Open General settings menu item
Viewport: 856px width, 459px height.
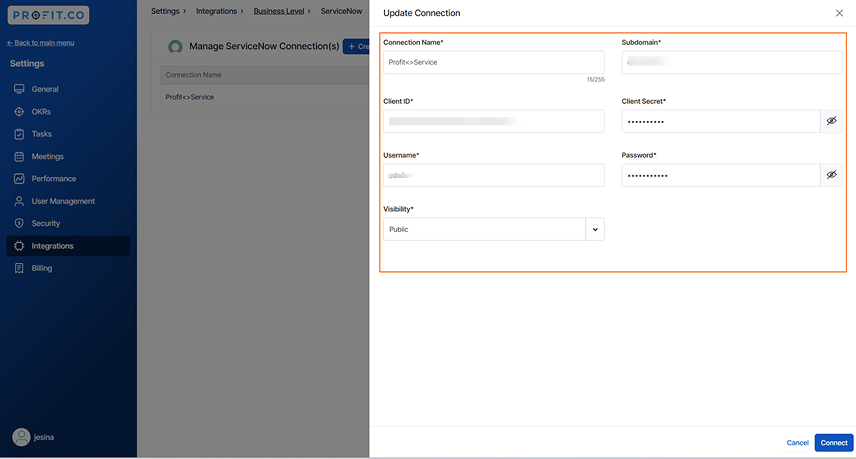coord(68,89)
